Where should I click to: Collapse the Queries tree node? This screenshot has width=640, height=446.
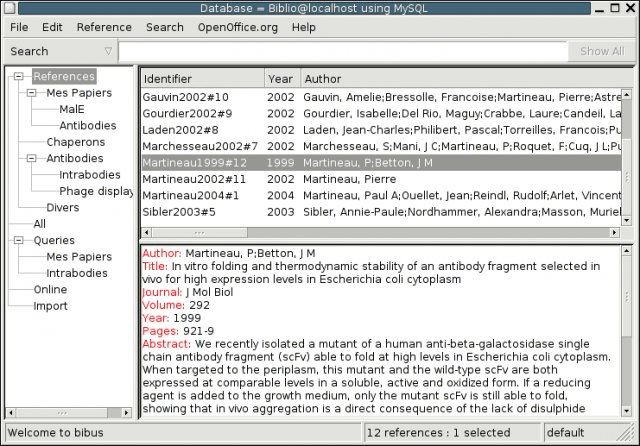(x=19, y=240)
